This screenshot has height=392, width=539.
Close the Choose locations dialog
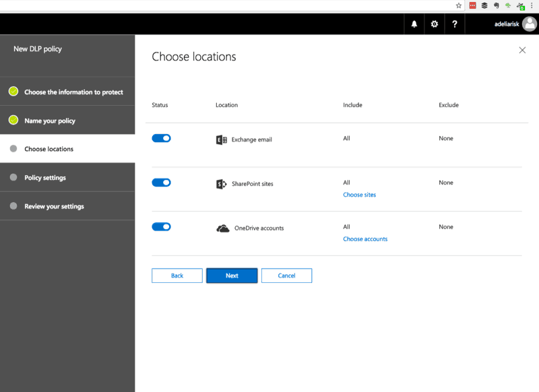point(522,50)
